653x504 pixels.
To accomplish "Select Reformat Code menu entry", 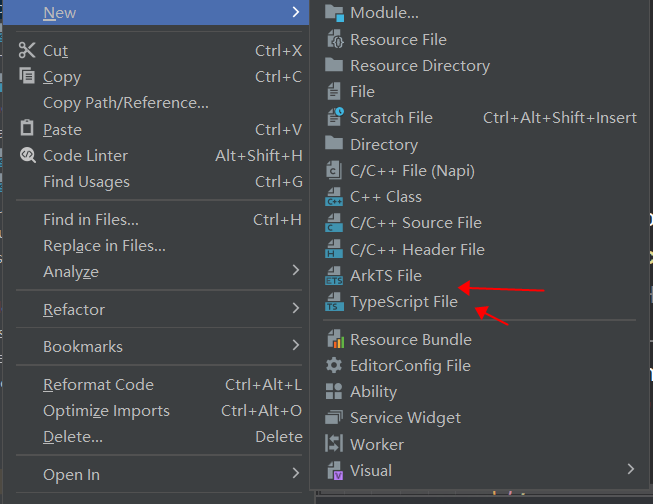I will [x=98, y=385].
